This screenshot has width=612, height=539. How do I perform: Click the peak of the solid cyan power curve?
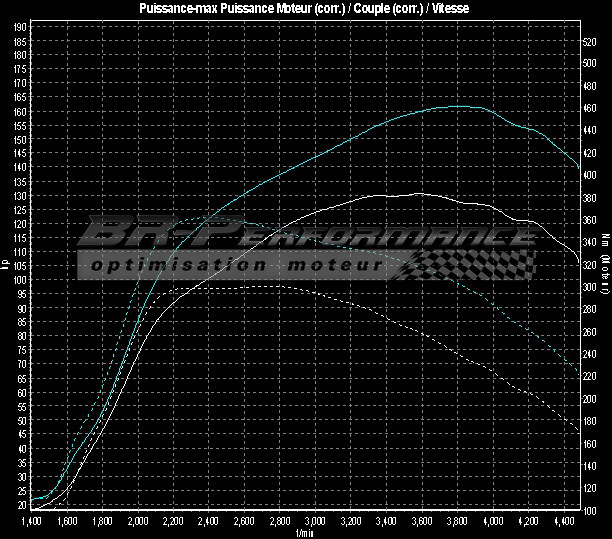[455, 106]
